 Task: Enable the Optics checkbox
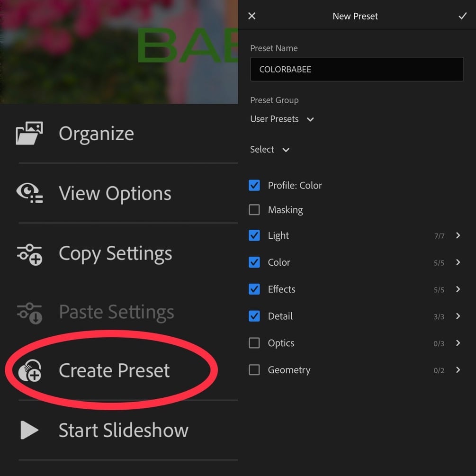[254, 343]
